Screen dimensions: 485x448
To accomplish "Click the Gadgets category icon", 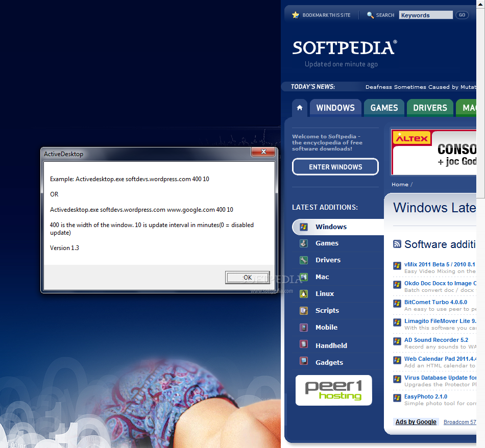I will pos(304,361).
